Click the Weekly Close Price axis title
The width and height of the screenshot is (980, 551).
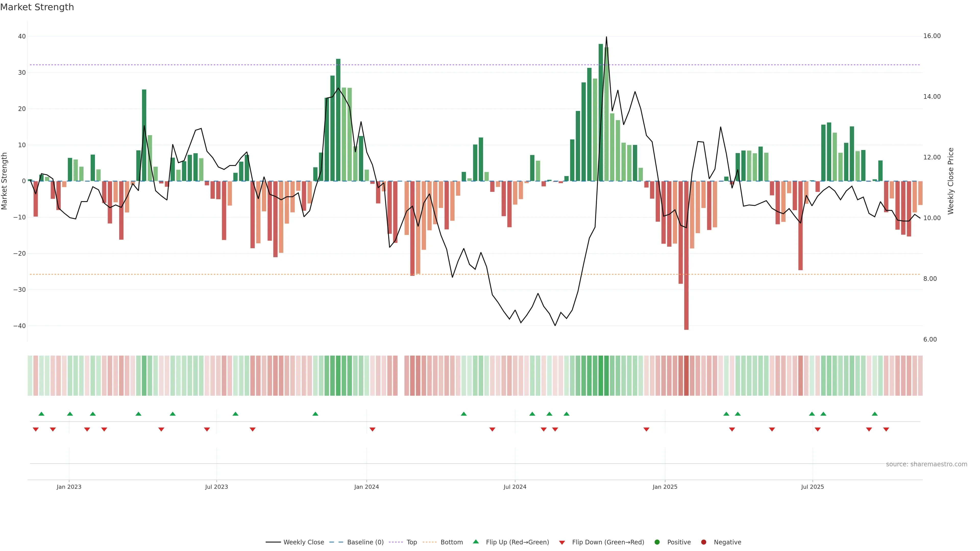coord(951,181)
